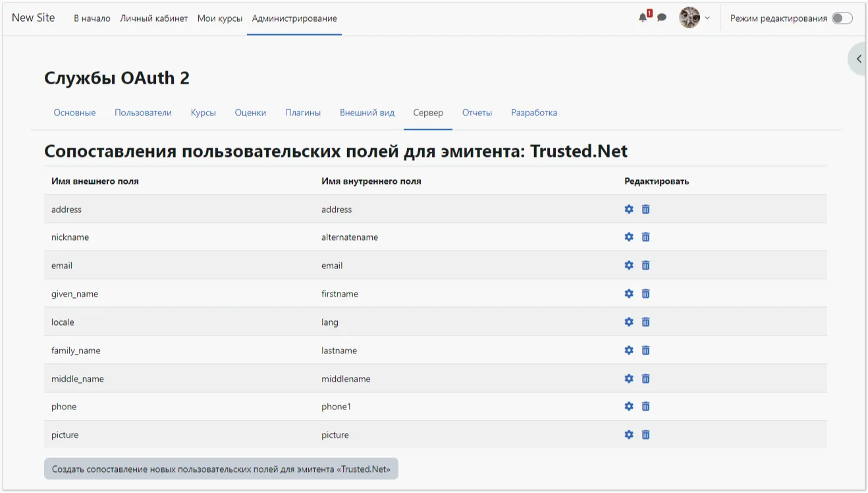Viewport: 868px width, 493px height.
Task: Click New Site to go home
Action: (33, 17)
